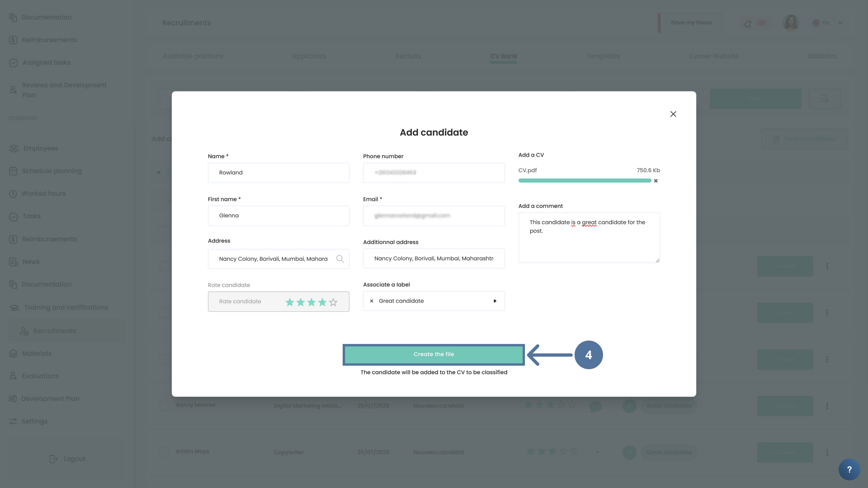Open Worked hours in sidebar
This screenshot has width=868, height=488.
point(37,194)
